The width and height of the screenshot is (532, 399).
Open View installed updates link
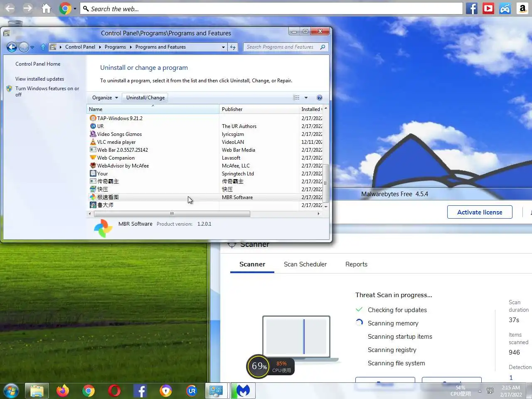point(39,79)
